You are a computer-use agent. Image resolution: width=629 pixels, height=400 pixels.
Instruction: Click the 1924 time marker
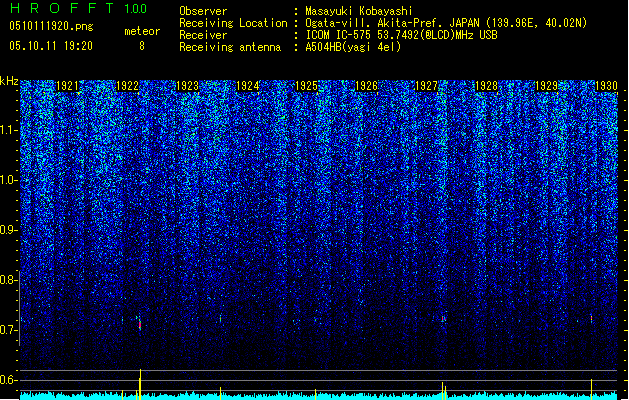[x=248, y=86]
